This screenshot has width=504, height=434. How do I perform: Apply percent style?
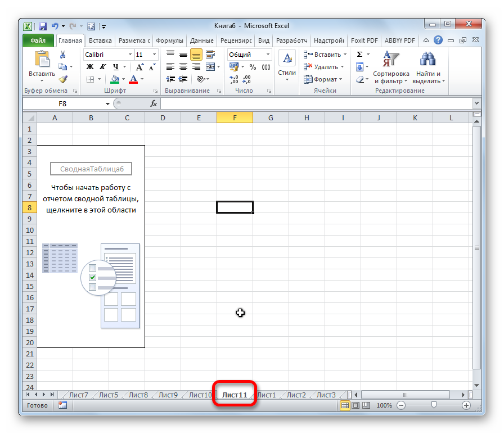[253, 67]
